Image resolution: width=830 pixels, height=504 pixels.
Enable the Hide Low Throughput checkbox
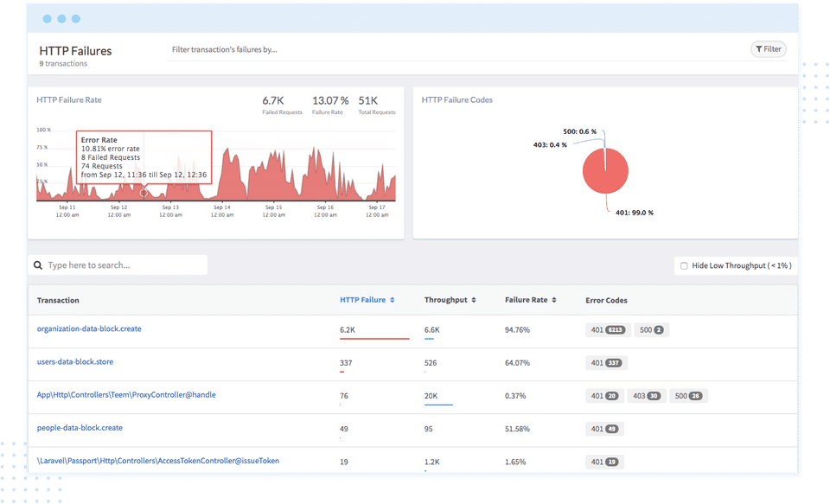tap(684, 265)
